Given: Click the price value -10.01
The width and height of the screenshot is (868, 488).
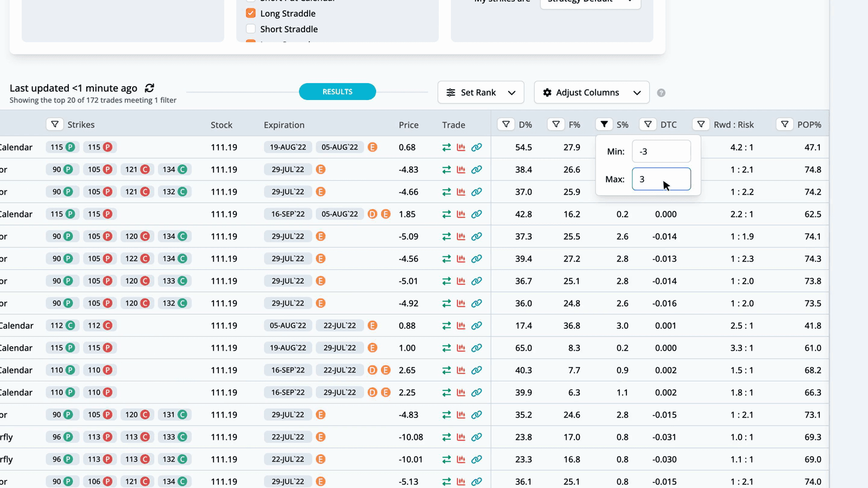Looking at the screenshot, I should click(x=410, y=459).
